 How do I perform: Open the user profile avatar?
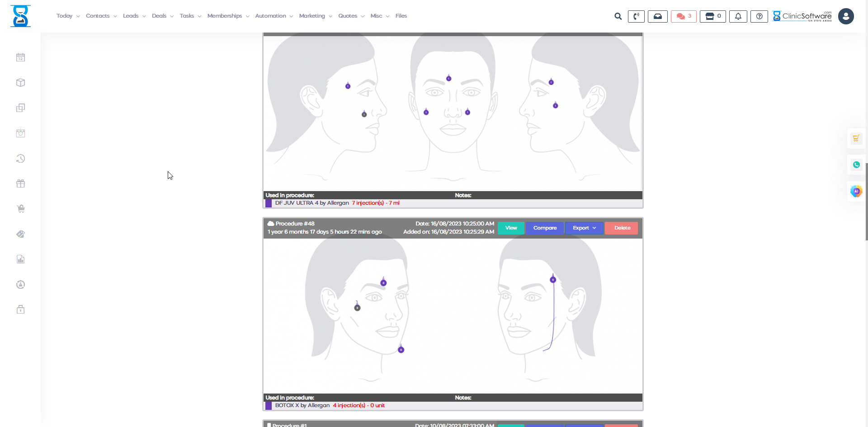[x=845, y=16]
